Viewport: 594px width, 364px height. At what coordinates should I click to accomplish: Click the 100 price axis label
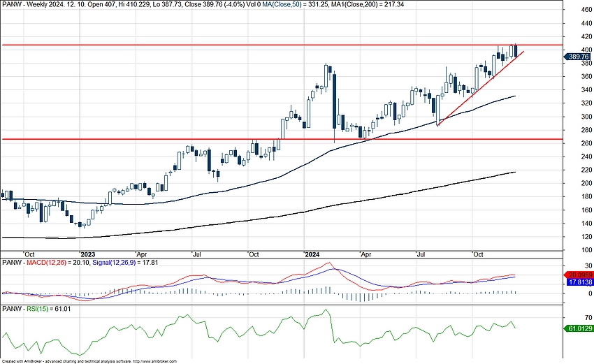586,250
